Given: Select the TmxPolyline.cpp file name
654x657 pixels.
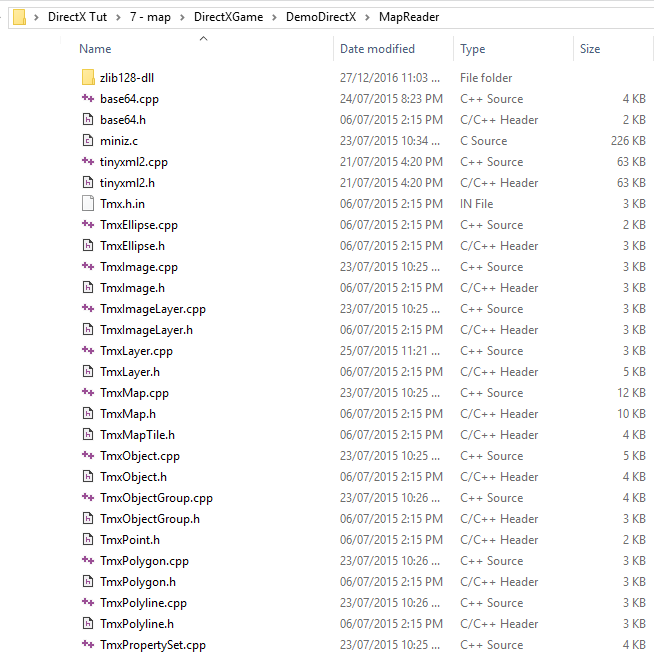Looking at the screenshot, I should (143, 603).
